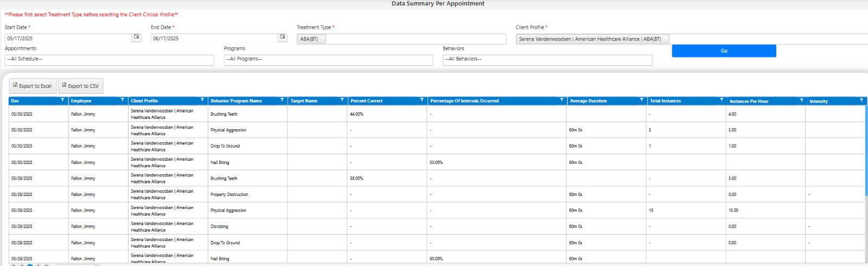
Task: Open the Treatment Type selection box
Action: tap(401, 39)
